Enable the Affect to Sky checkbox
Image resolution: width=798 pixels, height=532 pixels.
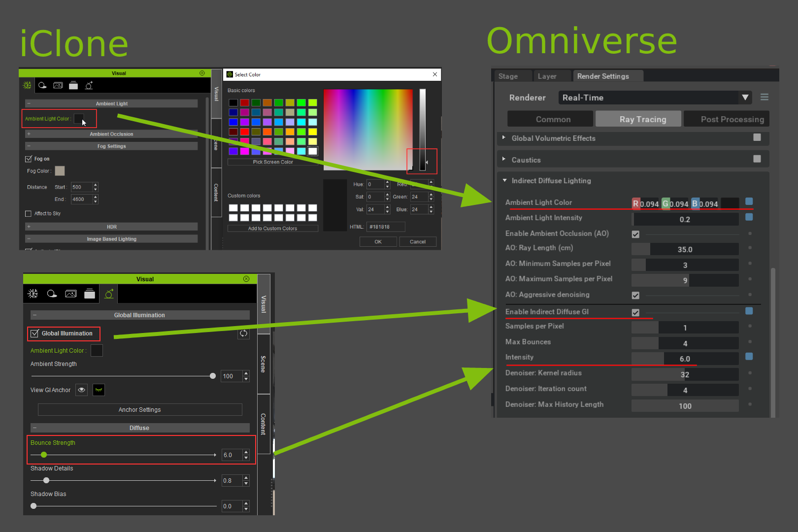click(x=29, y=213)
